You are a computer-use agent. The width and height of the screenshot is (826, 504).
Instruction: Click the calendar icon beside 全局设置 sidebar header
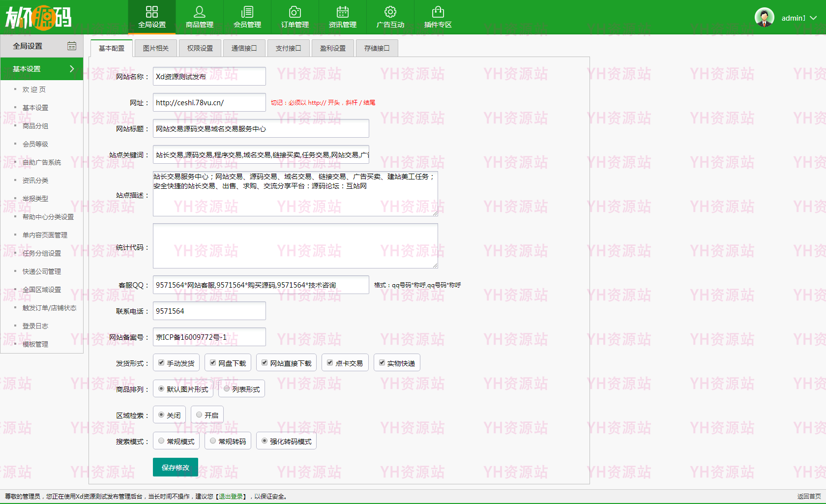72,46
